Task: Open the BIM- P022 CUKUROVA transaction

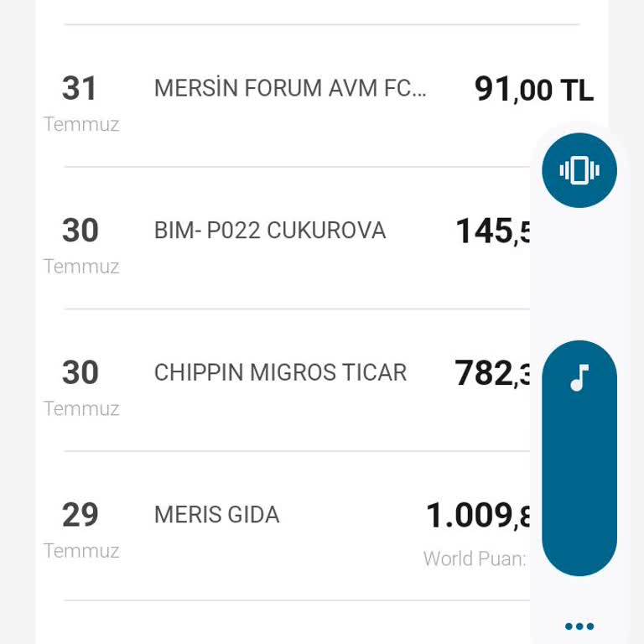Action: pos(270,231)
